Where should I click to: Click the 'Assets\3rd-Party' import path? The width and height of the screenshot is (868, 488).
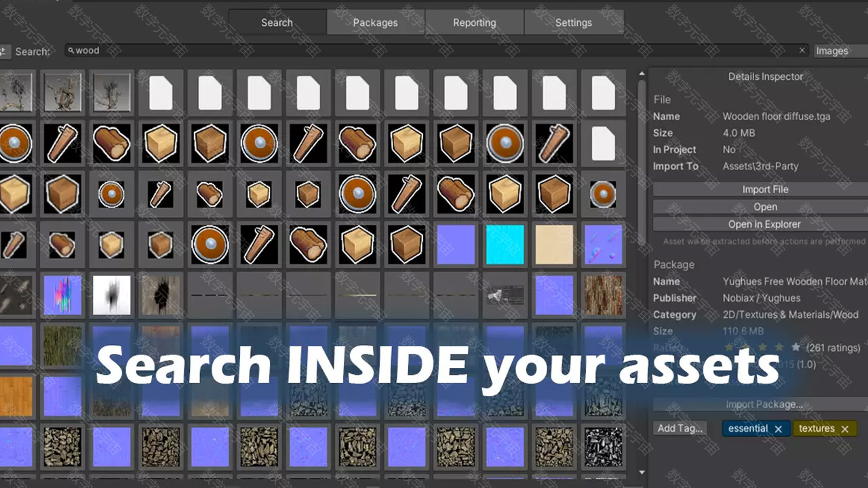pyautogui.click(x=760, y=166)
